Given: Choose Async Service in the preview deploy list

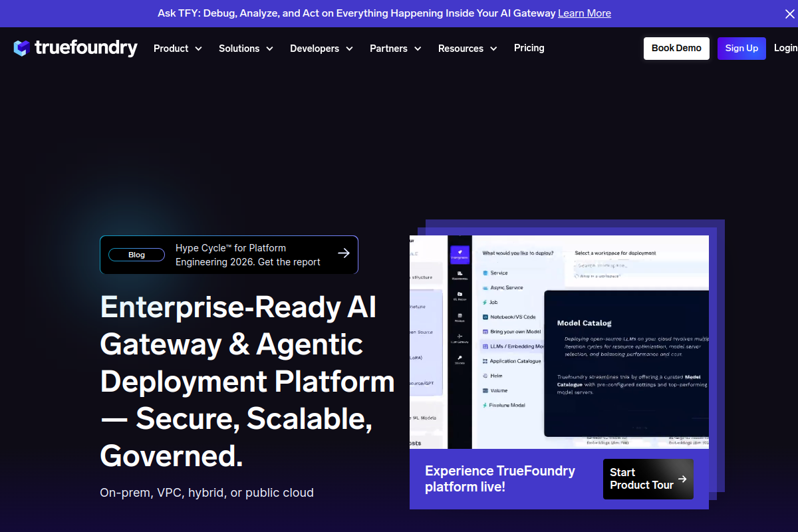Looking at the screenshot, I should coord(503,287).
